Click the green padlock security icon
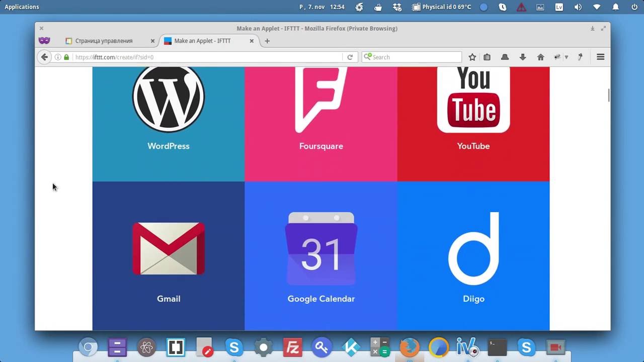 point(66,57)
